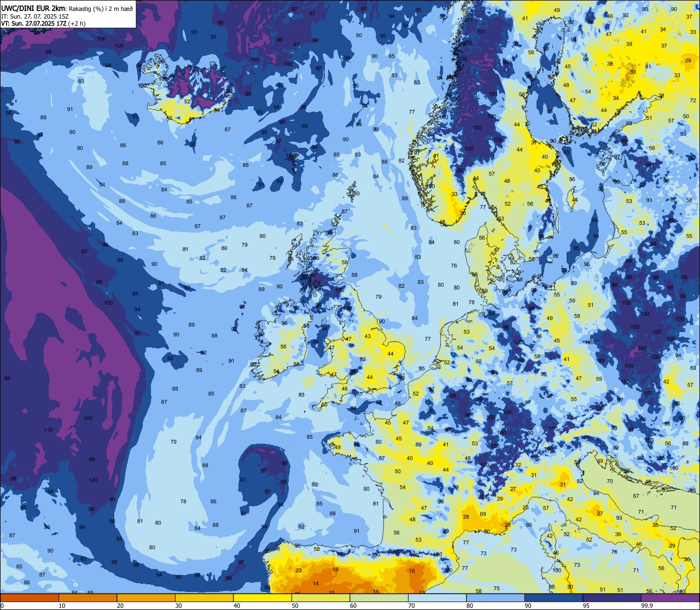The height and width of the screenshot is (610, 700).
Task: Click the yellow-green 60–70% legend swatch
Action: [379, 598]
